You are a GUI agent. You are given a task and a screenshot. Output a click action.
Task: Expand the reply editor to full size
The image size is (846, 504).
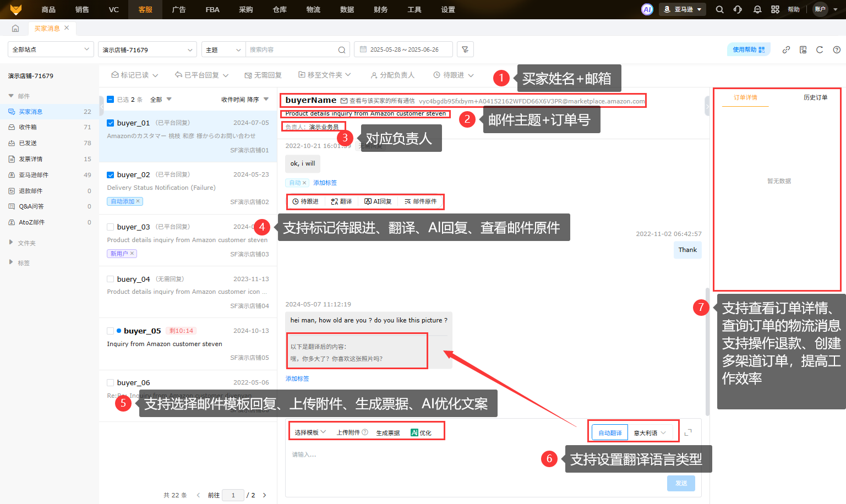pyautogui.click(x=688, y=432)
